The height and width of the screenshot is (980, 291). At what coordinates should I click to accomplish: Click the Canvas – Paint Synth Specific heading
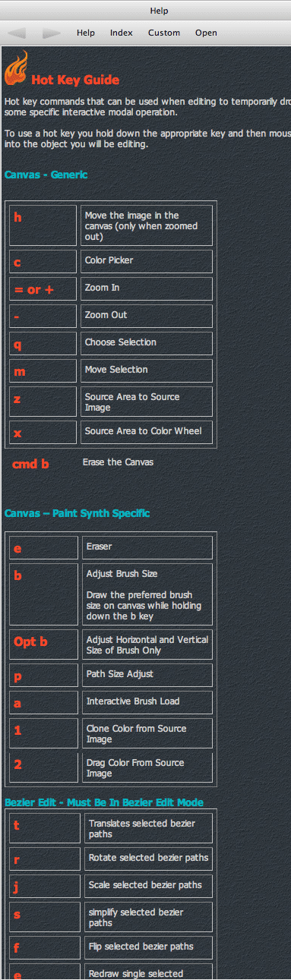click(77, 513)
